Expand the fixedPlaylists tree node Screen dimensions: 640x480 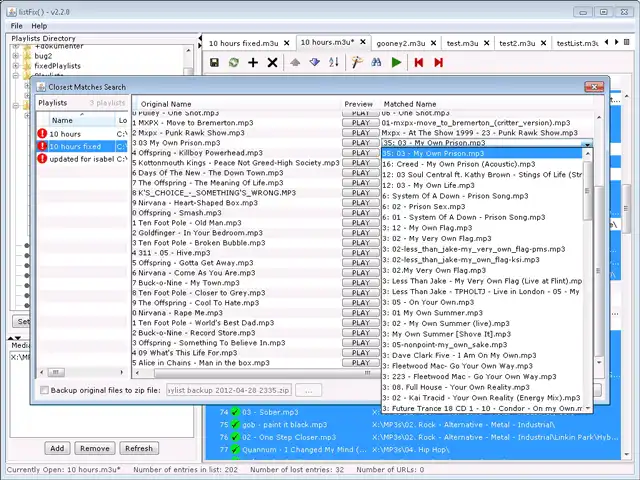tap(16, 66)
